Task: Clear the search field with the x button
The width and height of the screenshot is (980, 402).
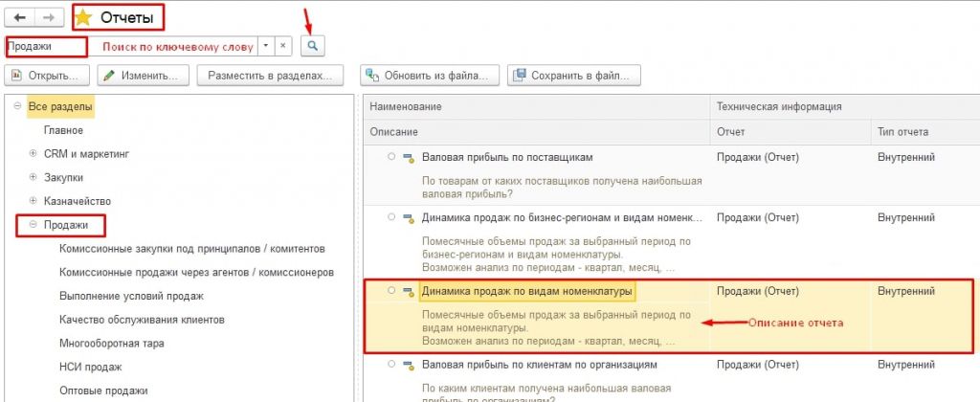Action: [283, 46]
